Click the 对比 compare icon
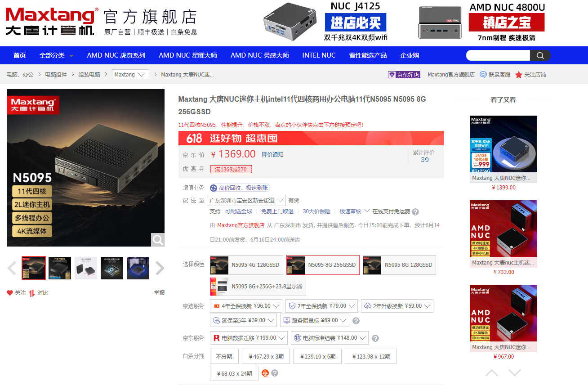588x386 pixels. (x=32, y=293)
